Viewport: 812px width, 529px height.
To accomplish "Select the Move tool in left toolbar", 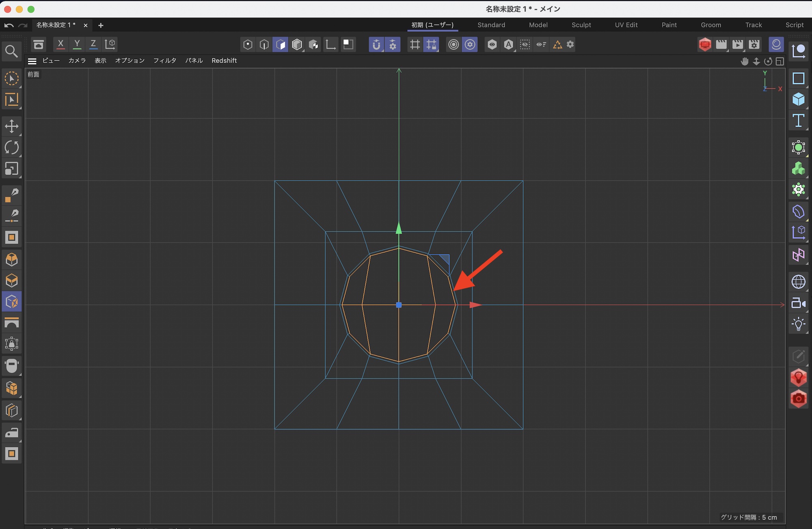I will pos(11,126).
